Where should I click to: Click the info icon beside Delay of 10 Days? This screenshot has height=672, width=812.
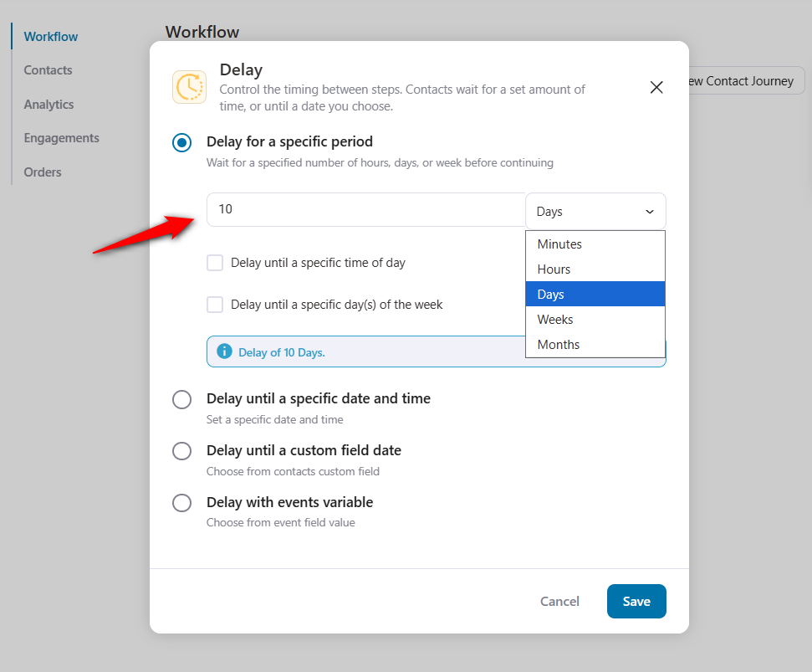click(224, 351)
